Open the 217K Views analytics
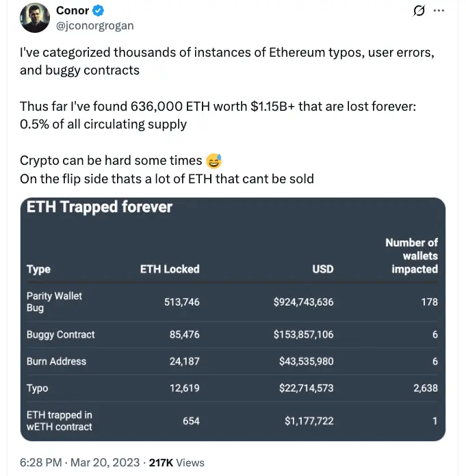 [176, 463]
